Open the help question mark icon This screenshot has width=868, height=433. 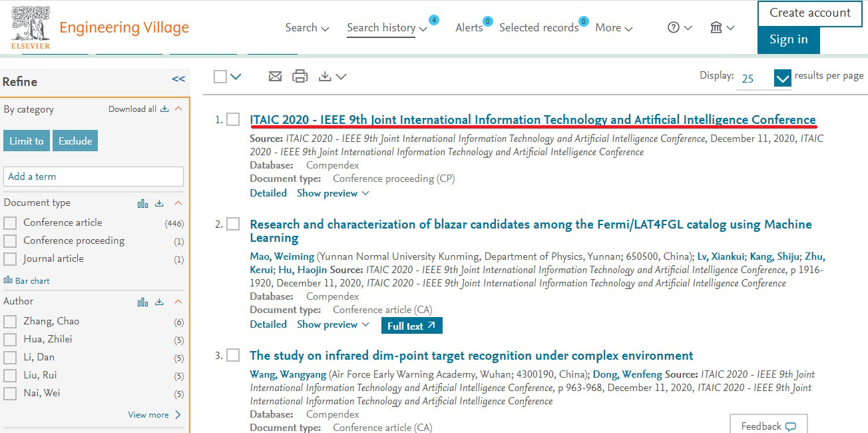(674, 27)
